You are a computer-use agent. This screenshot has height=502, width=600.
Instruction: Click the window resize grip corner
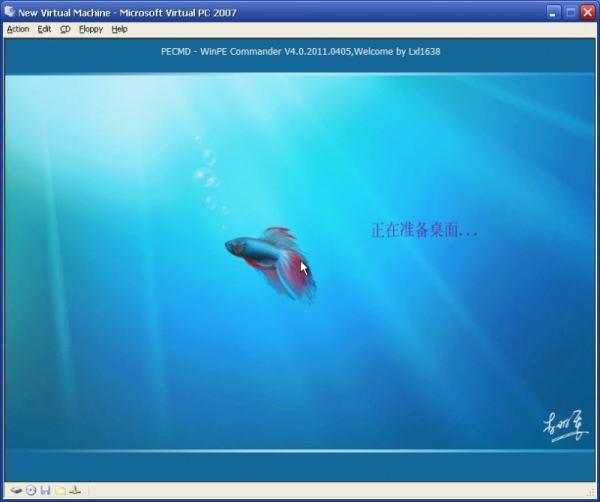(590, 491)
